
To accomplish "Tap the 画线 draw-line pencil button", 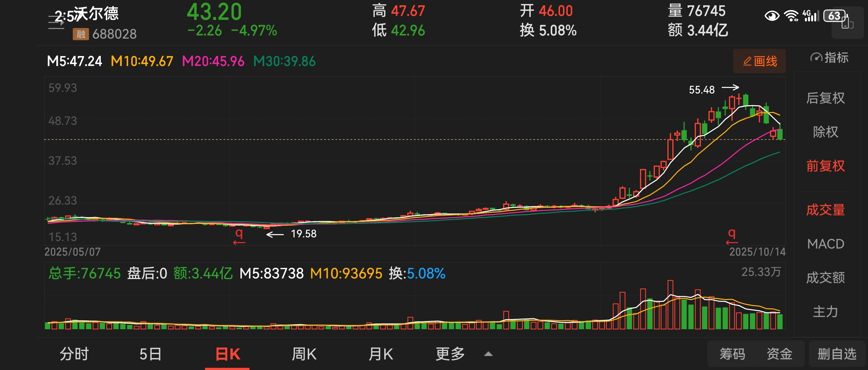I will tap(759, 61).
